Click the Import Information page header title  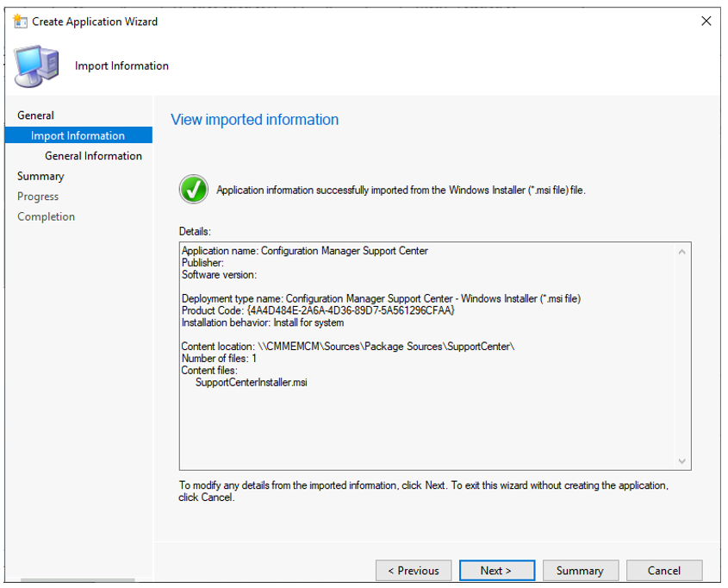click(x=121, y=66)
